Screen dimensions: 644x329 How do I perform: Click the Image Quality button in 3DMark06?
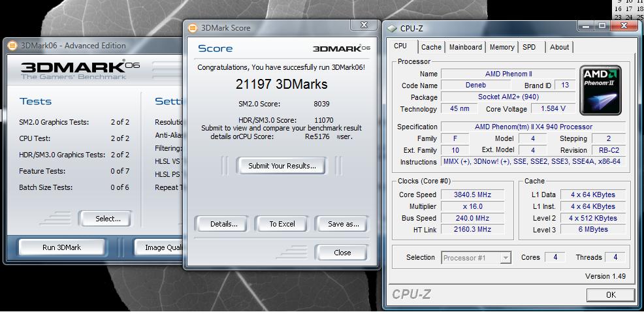pyautogui.click(x=160, y=247)
